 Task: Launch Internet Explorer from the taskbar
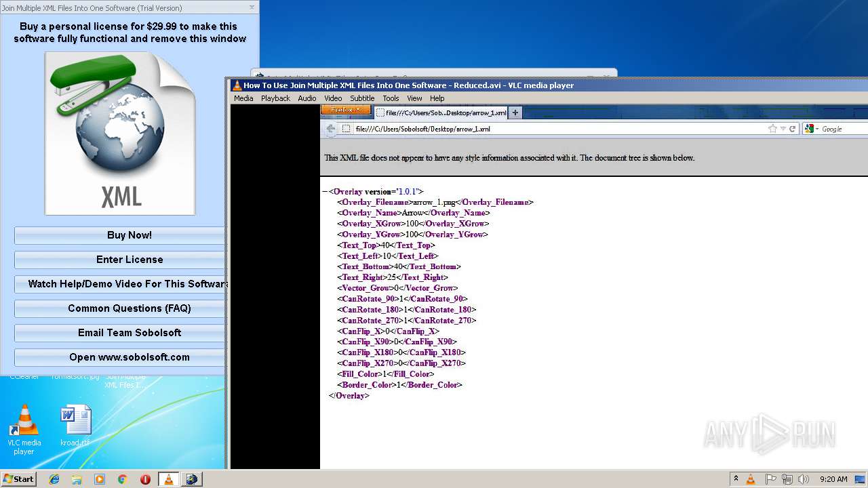[54, 479]
